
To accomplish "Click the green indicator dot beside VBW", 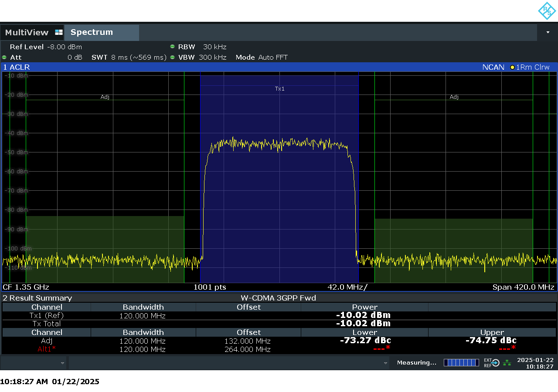I will 173,57.
